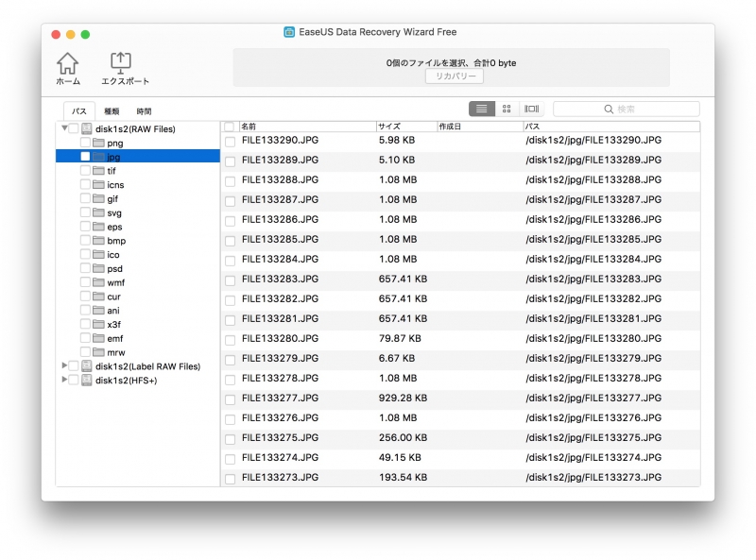Screen dimensions: 756x560
Task: Toggle select-all checkbox in header row
Action: coord(230,127)
